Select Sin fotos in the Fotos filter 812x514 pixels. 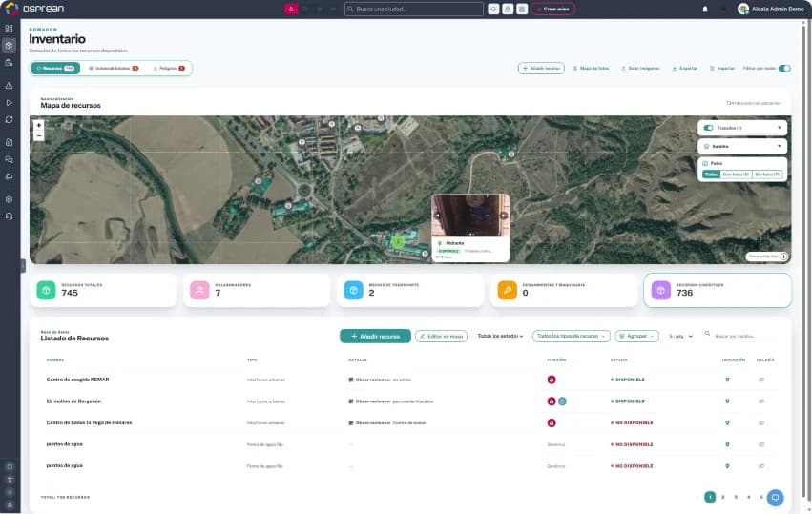(767, 175)
